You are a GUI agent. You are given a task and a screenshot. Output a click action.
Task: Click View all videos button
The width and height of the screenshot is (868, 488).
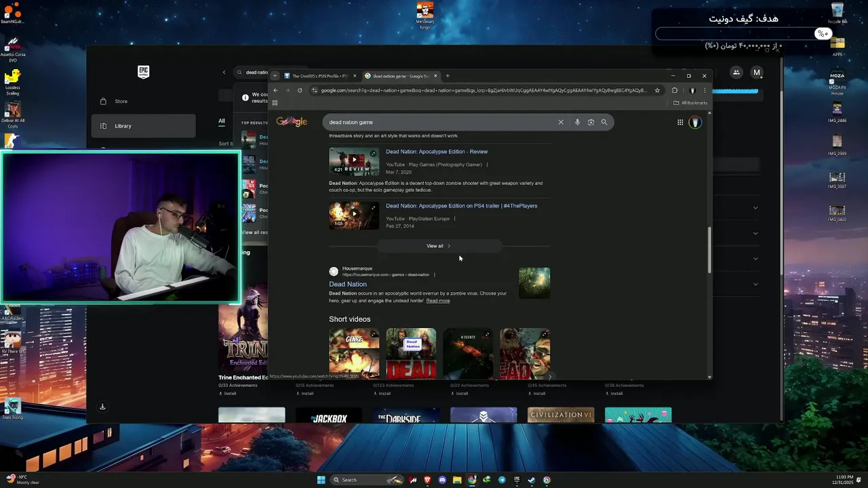point(439,246)
